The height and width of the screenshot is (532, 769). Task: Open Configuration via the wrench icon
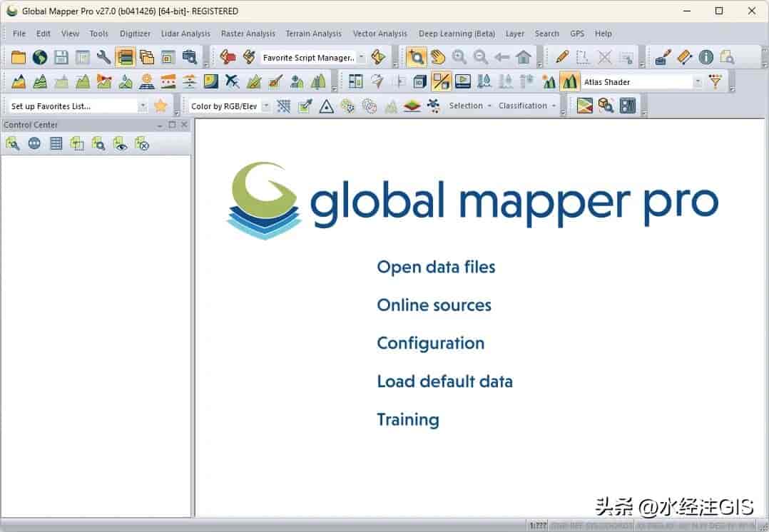pos(103,57)
